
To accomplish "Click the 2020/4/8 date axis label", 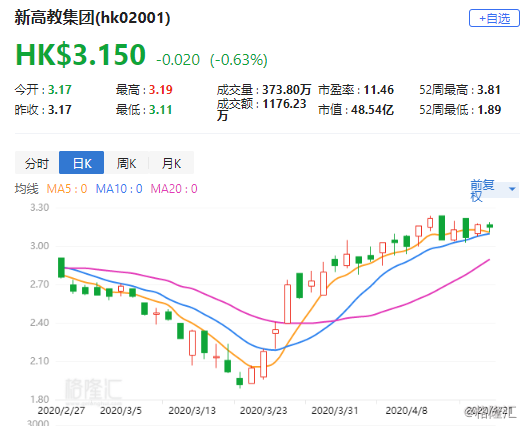I will tap(406, 410).
